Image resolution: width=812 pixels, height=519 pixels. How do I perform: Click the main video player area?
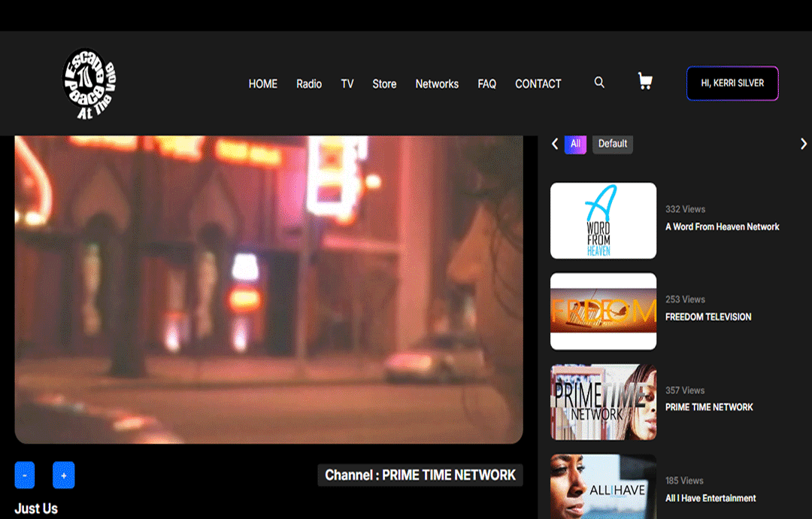click(268, 290)
